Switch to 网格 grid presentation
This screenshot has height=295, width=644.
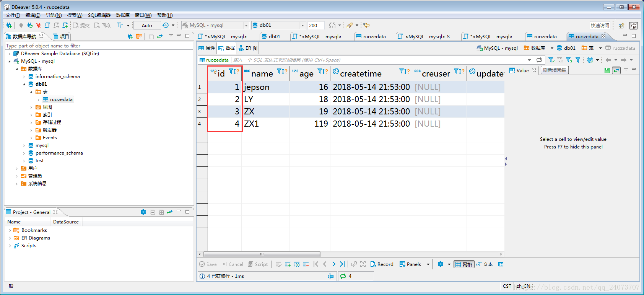click(464, 264)
